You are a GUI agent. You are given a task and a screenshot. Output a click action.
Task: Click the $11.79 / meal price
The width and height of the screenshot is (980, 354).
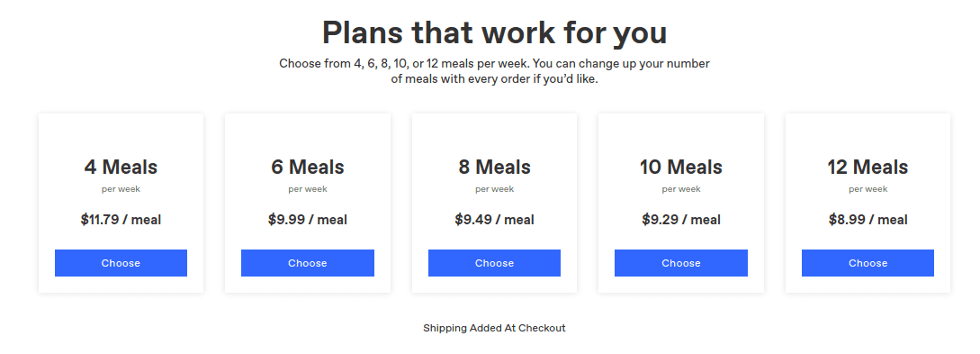click(121, 220)
